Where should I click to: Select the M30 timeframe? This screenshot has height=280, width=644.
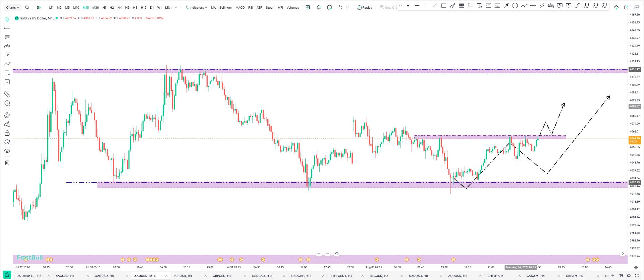point(96,7)
